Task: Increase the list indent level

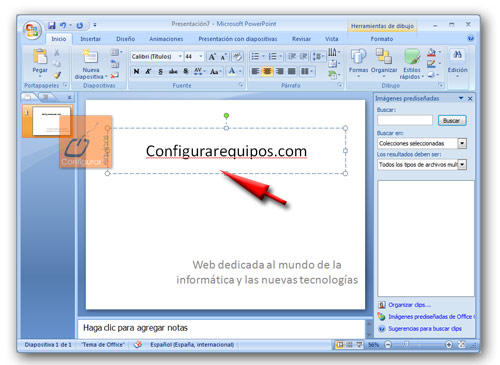Action: (x=304, y=56)
